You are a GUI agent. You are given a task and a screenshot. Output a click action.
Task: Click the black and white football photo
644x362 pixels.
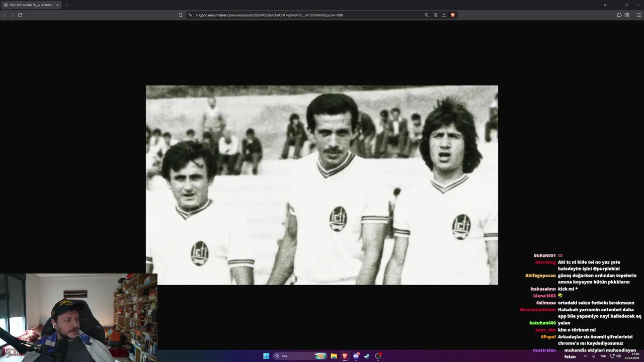click(x=322, y=185)
